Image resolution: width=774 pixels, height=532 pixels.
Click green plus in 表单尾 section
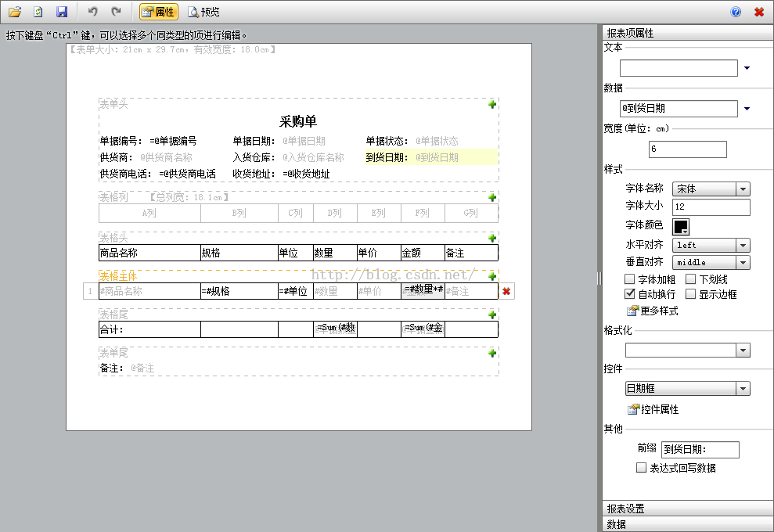pyautogui.click(x=492, y=354)
